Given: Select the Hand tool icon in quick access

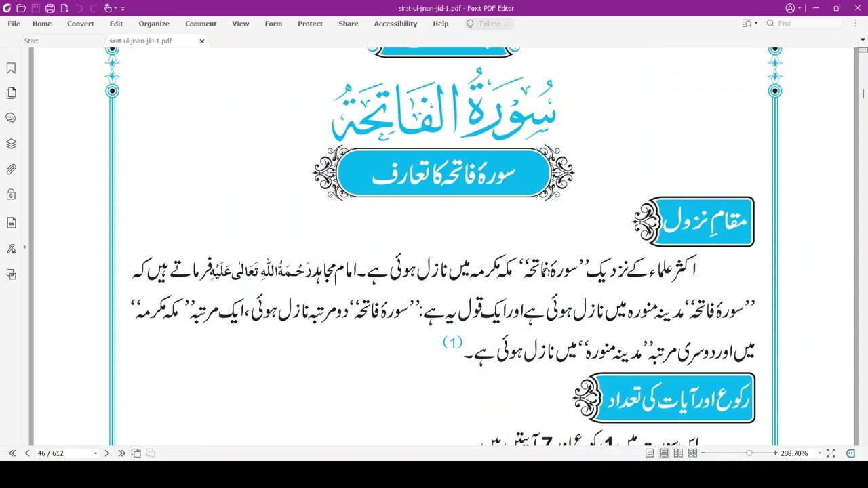Looking at the screenshot, I should coord(108,8).
